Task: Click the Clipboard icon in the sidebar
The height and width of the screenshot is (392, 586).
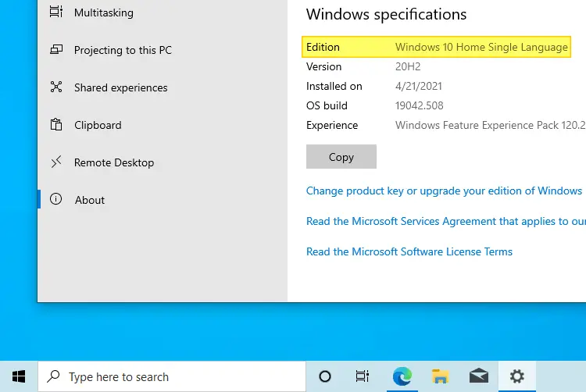Action: pyautogui.click(x=56, y=124)
